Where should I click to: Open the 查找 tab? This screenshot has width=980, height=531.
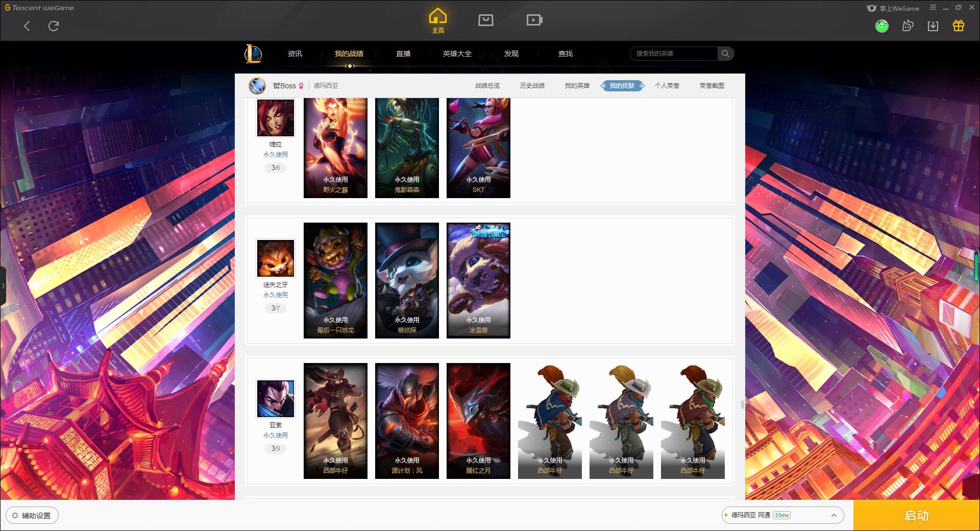click(566, 54)
